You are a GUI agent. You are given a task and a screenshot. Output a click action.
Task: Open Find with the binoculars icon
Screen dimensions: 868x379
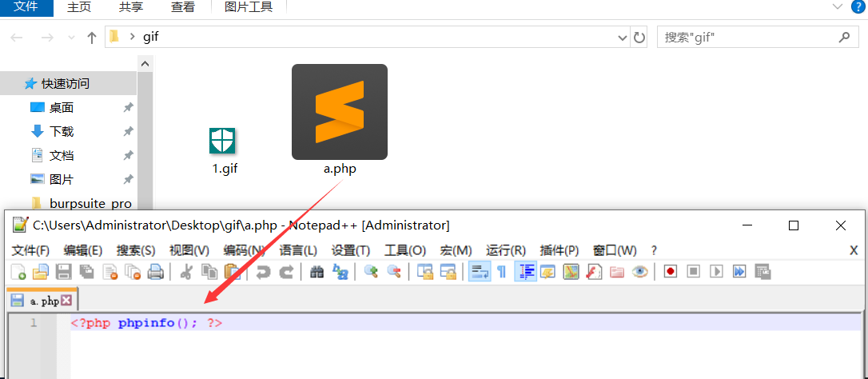[317, 272]
